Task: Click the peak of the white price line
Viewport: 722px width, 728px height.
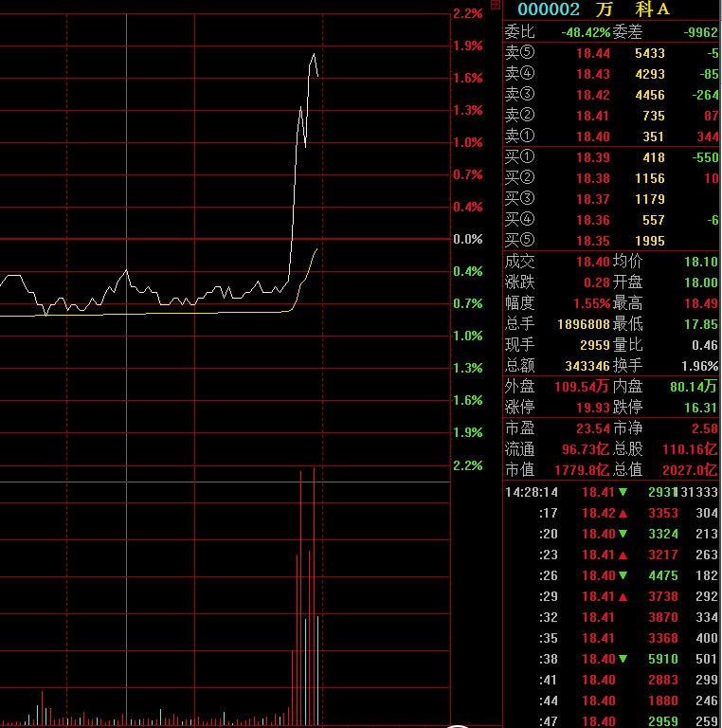Action: click(314, 55)
